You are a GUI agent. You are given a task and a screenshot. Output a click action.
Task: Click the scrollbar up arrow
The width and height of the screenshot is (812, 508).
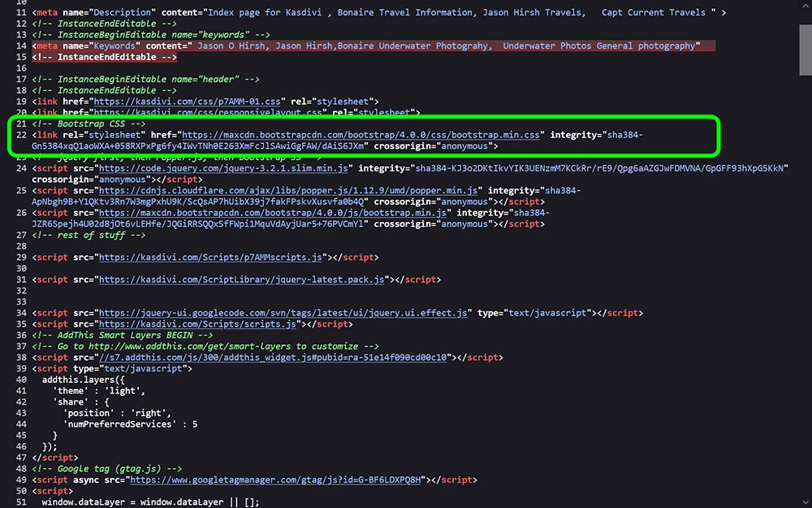805,7
